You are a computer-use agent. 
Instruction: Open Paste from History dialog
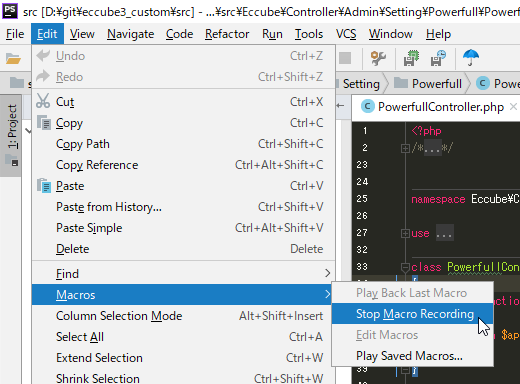click(x=183, y=207)
